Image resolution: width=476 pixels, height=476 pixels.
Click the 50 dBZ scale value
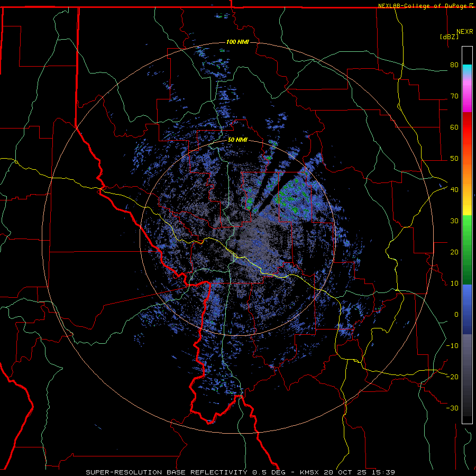tap(454, 159)
